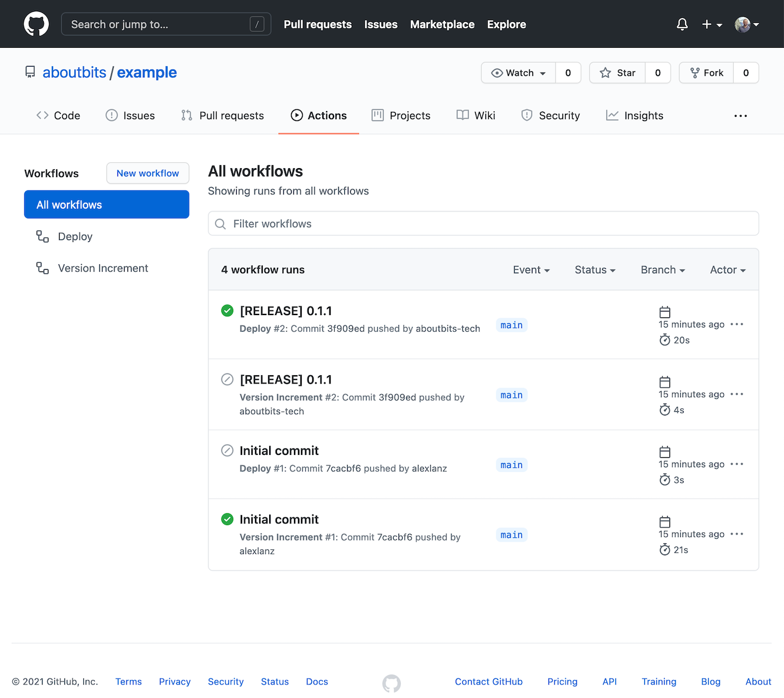
Task: Open the options menu on the Deploy #2 run
Action: point(737,324)
